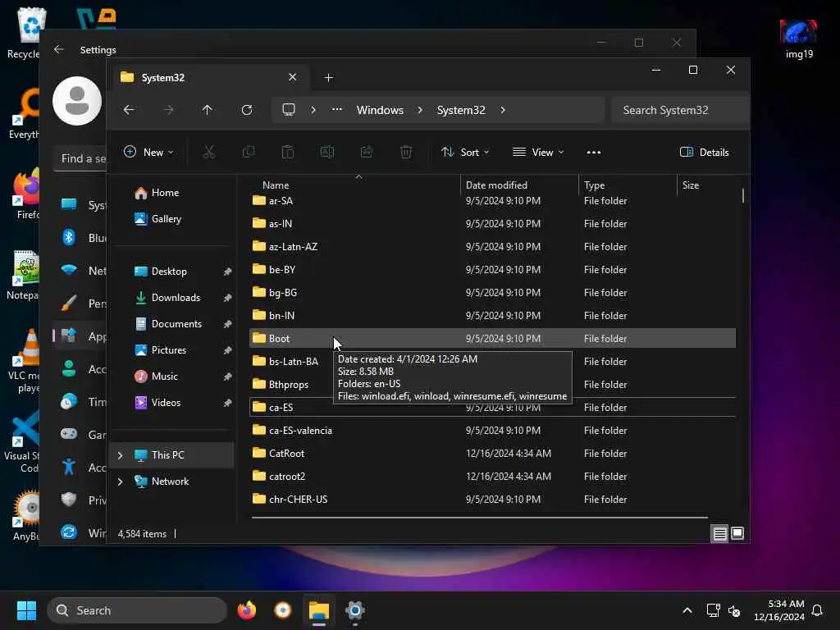Open Firefox from the taskbar

click(247, 610)
